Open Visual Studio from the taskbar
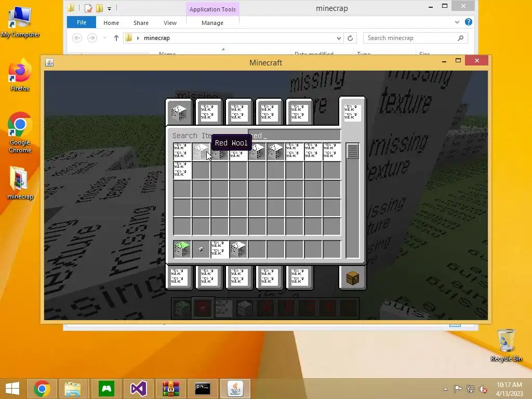This screenshot has width=532, height=399. click(x=138, y=389)
